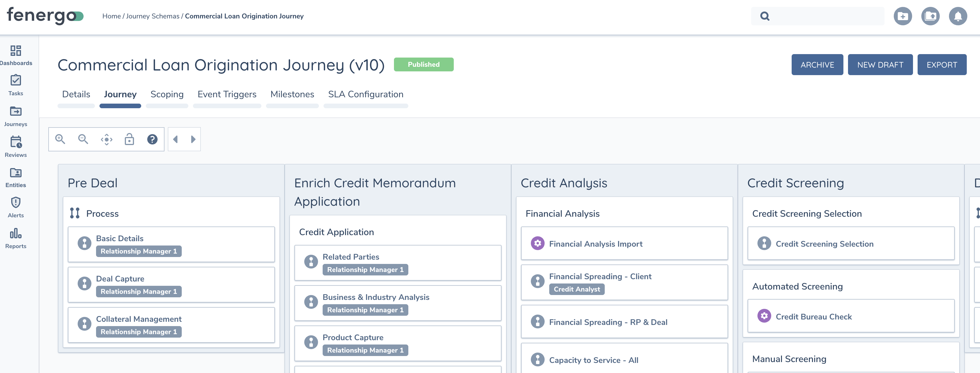The height and width of the screenshot is (373, 980).
Task: Click the notifications bell icon
Action: point(958,16)
